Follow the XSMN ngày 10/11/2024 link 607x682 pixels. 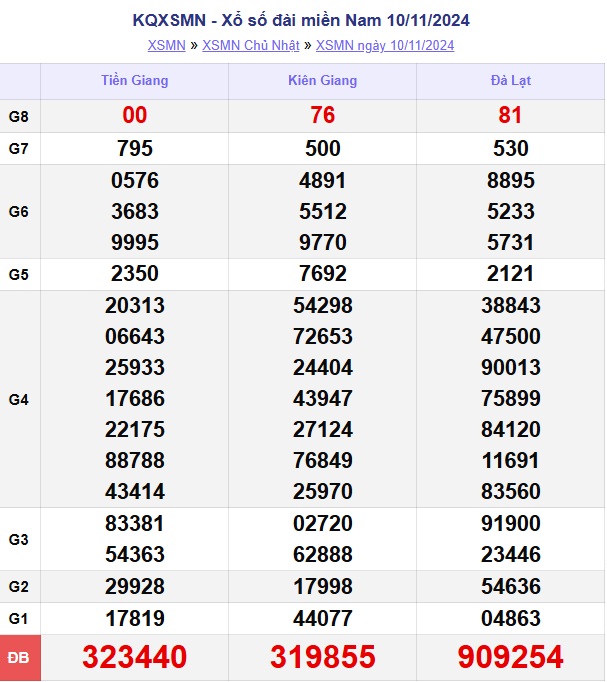385,45
